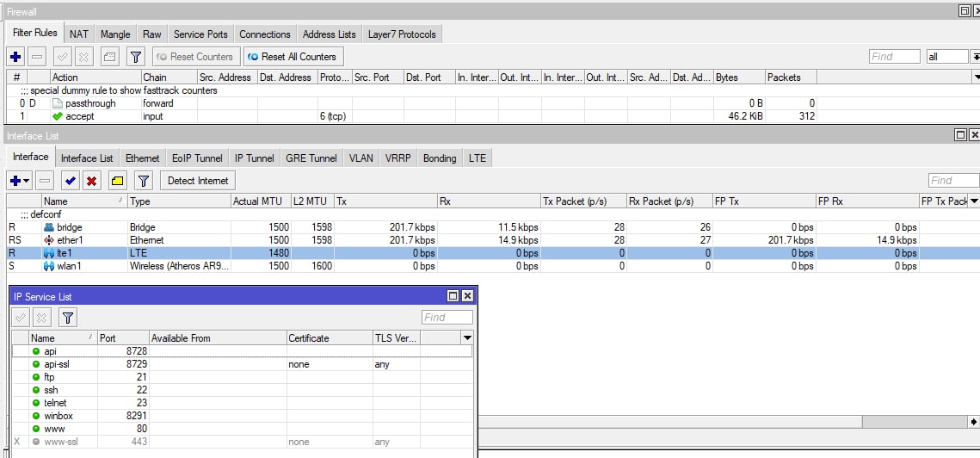Remove the selected interface with the minus button

[45, 181]
